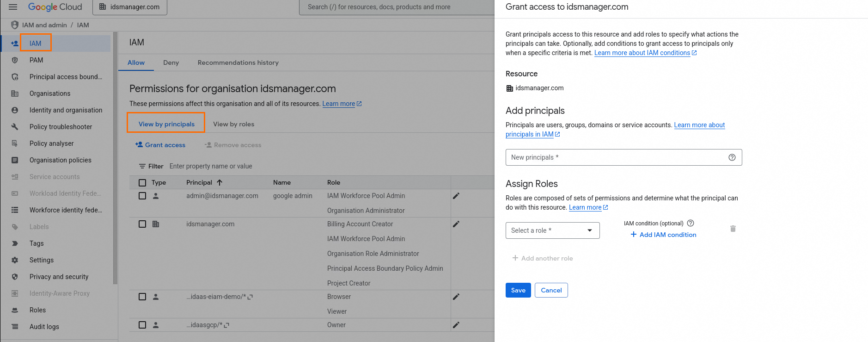Switch to View by roles tab
868x342 pixels.
click(x=233, y=124)
